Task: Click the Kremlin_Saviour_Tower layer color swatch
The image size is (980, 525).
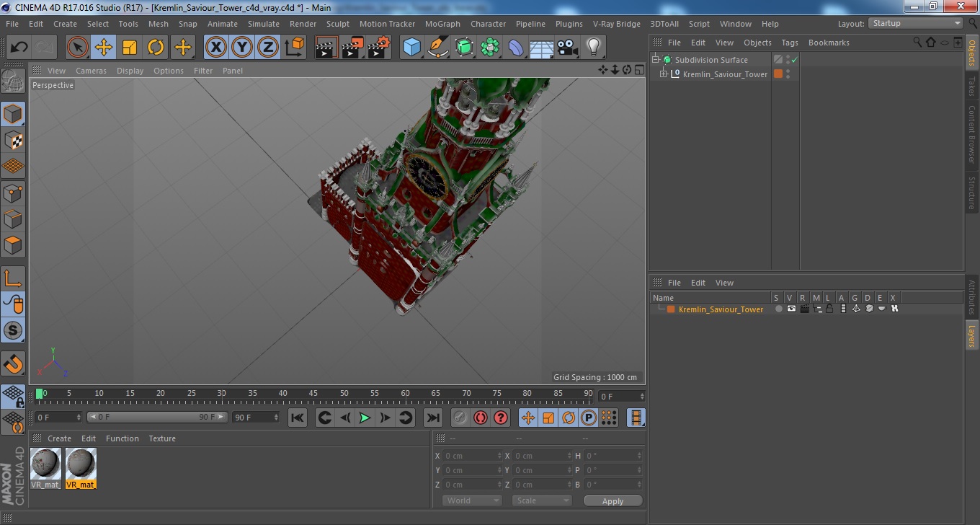Action: tap(670, 309)
